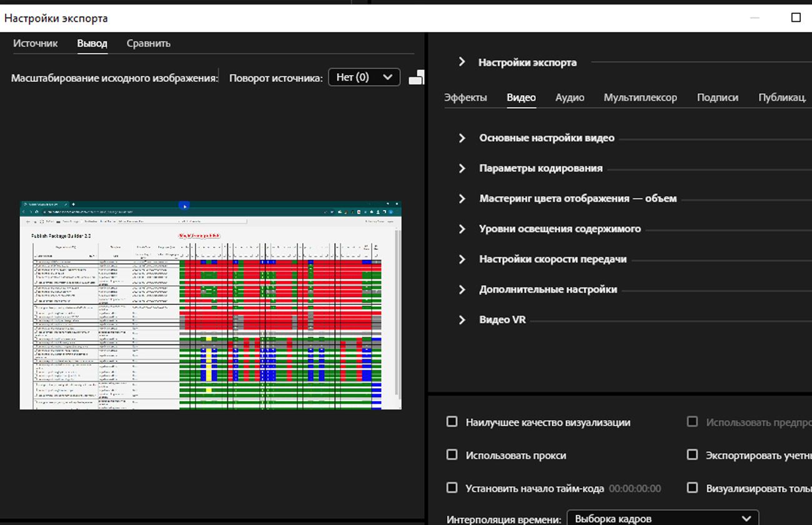Click the 00:00:00:00 timecode value
This screenshot has width=812, height=525.
[x=635, y=489]
